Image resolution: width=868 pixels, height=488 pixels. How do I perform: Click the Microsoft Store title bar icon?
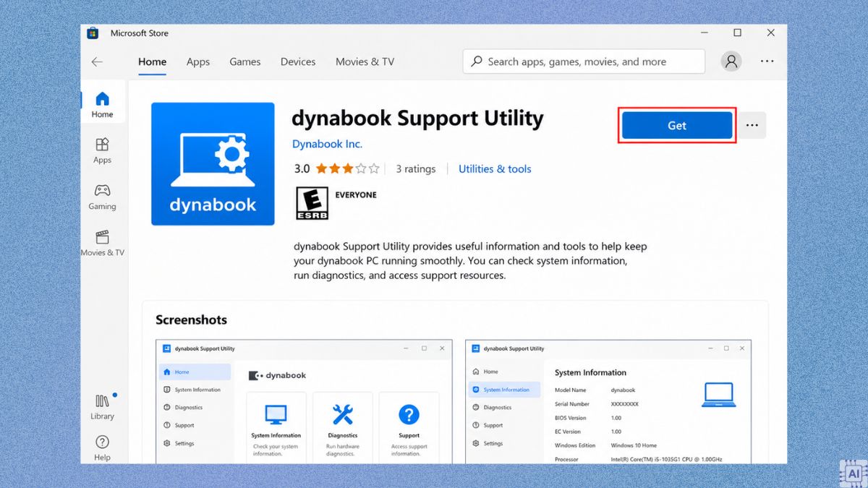pos(93,33)
